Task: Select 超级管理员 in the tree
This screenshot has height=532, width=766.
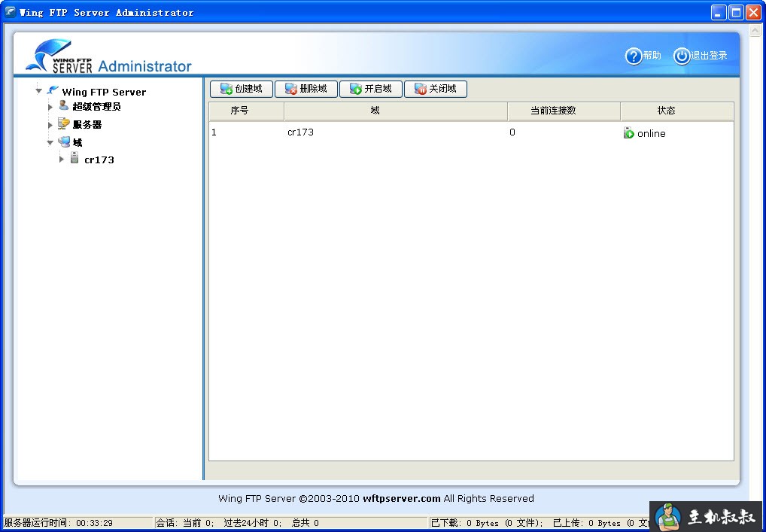Action: 96,107
